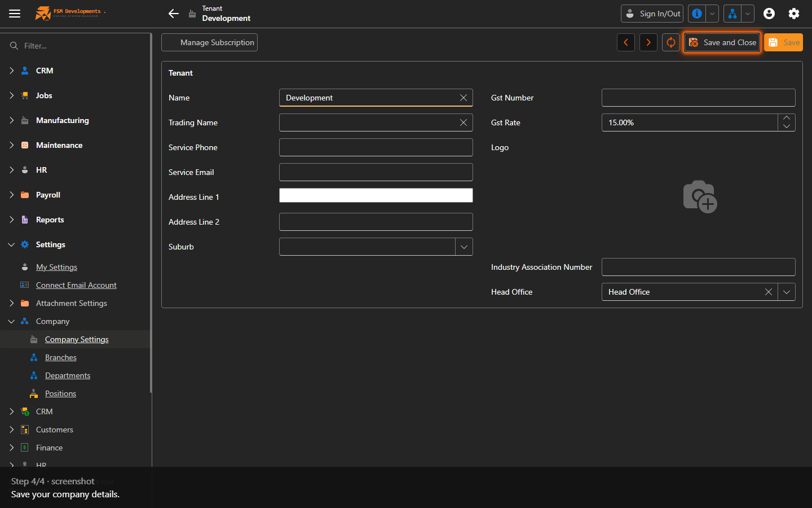The height and width of the screenshot is (508, 812).
Task: Click the FSM Developments logo
Action: (70, 13)
